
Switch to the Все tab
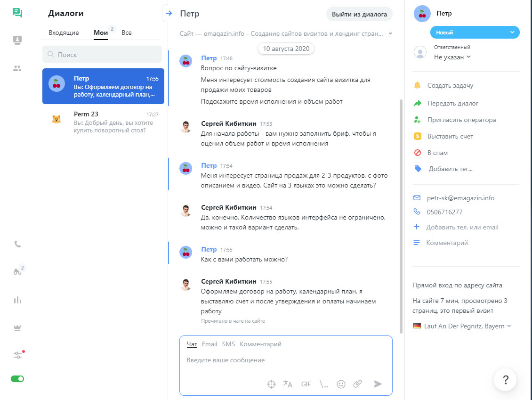127,33
